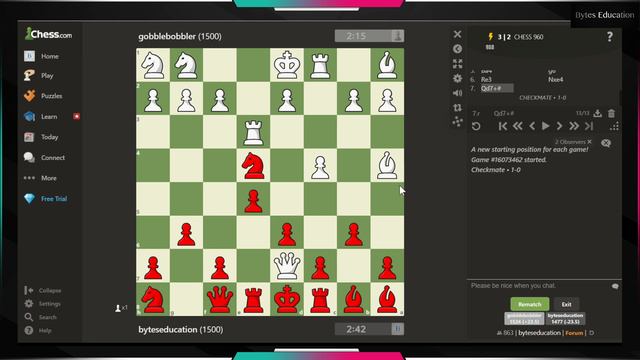Rewind several moves with double-left arrows

pyautogui.click(x=518, y=126)
